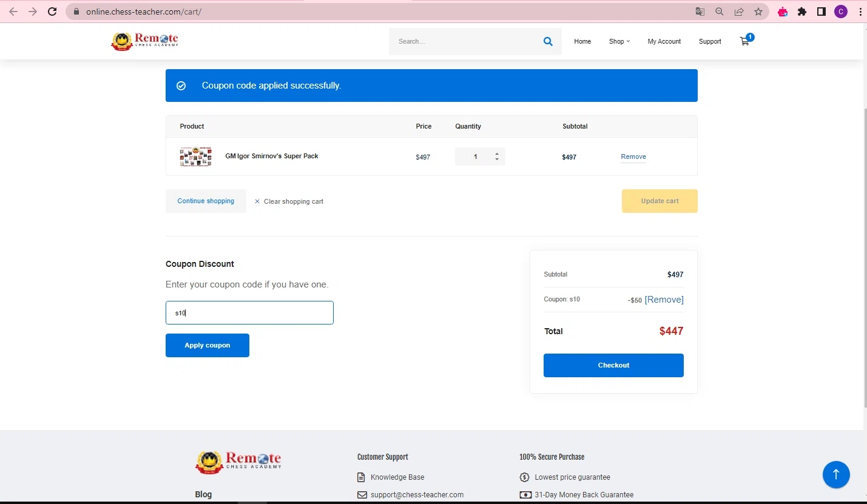The image size is (867, 504).
Task: Click the lowest price guarantee dollar icon
Action: tap(525, 477)
